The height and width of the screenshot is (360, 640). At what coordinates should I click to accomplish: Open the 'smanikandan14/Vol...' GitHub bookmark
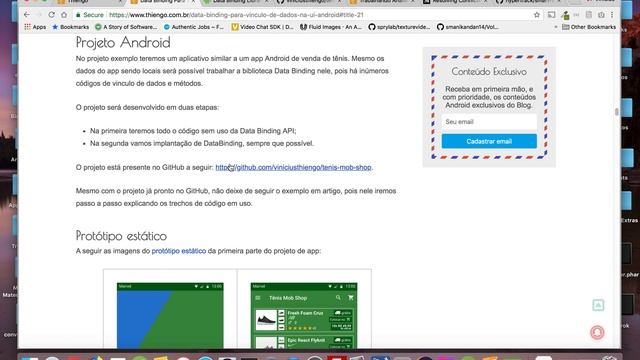pos(468,27)
